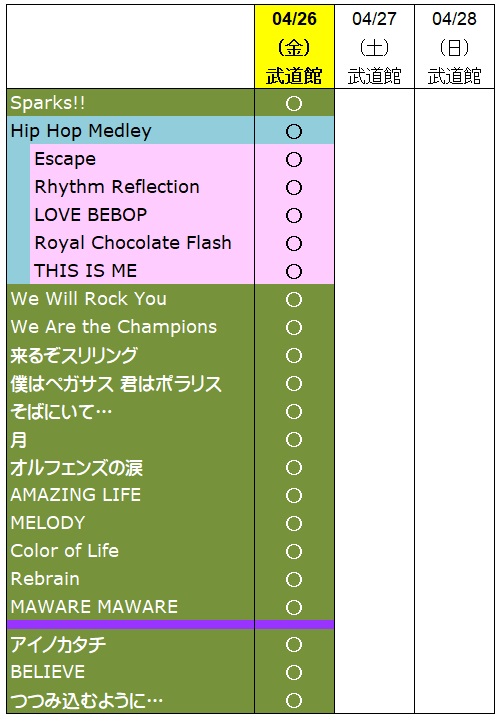Image resolution: width=500 pixels, height=721 pixels.
Task: Click the オルフェンズの涙 song cell
Action: click(x=131, y=467)
